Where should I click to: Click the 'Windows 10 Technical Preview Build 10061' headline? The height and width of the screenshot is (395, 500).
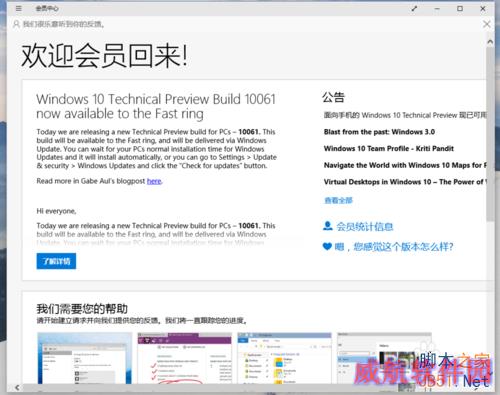(x=156, y=106)
